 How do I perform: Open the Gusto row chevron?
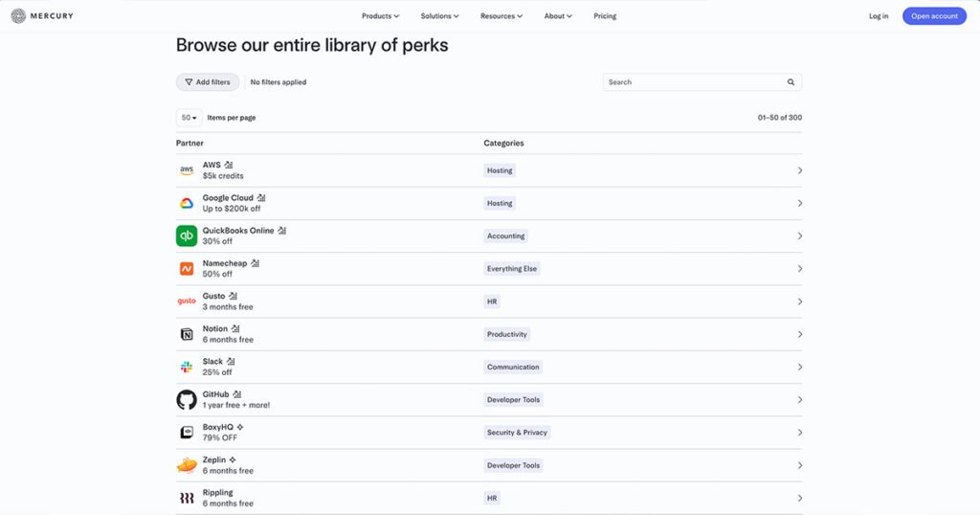tap(799, 302)
